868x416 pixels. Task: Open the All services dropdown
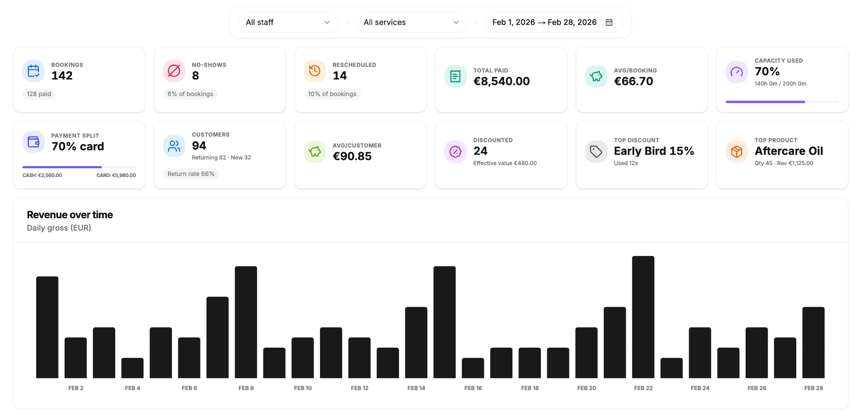pos(412,22)
